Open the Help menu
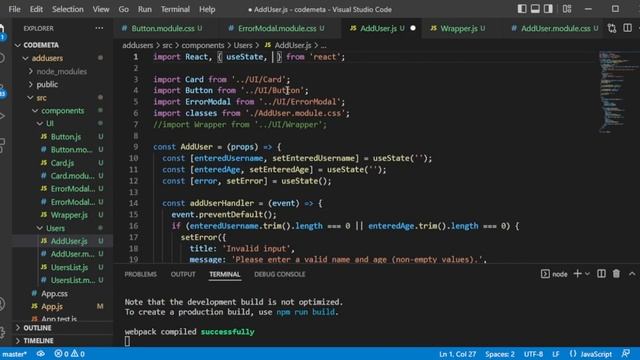The width and height of the screenshot is (640, 360). (x=207, y=9)
